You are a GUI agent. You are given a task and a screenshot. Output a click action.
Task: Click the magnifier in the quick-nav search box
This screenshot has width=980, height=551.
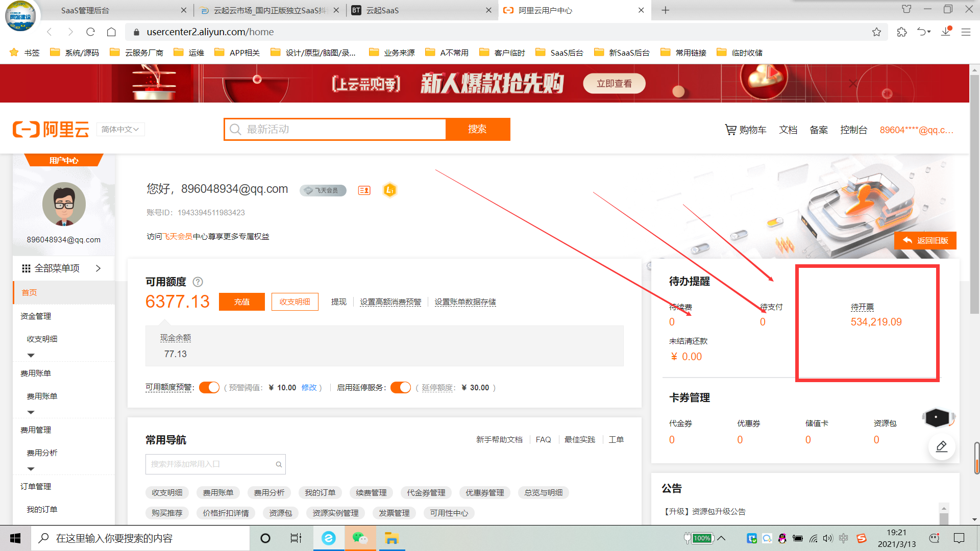click(x=279, y=464)
